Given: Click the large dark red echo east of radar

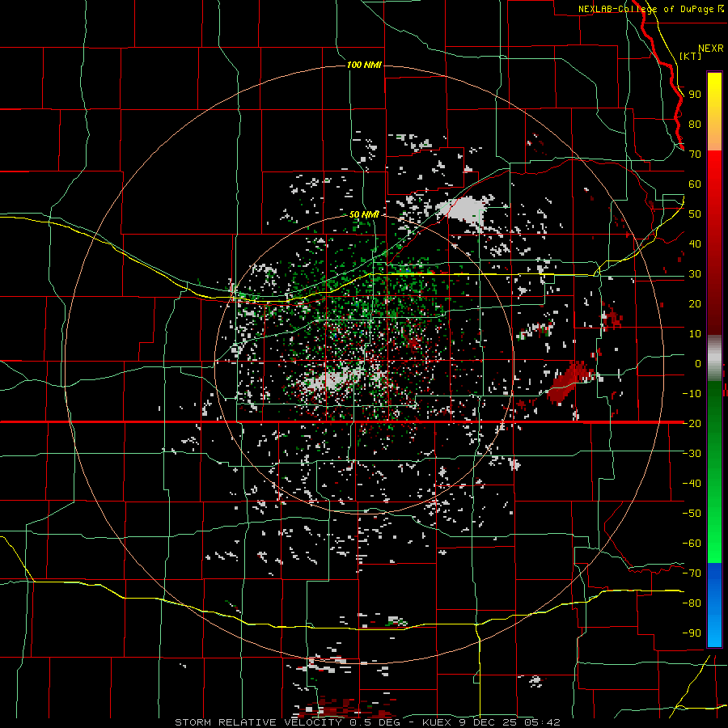Looking at the screenshot, I should (569, 381).
